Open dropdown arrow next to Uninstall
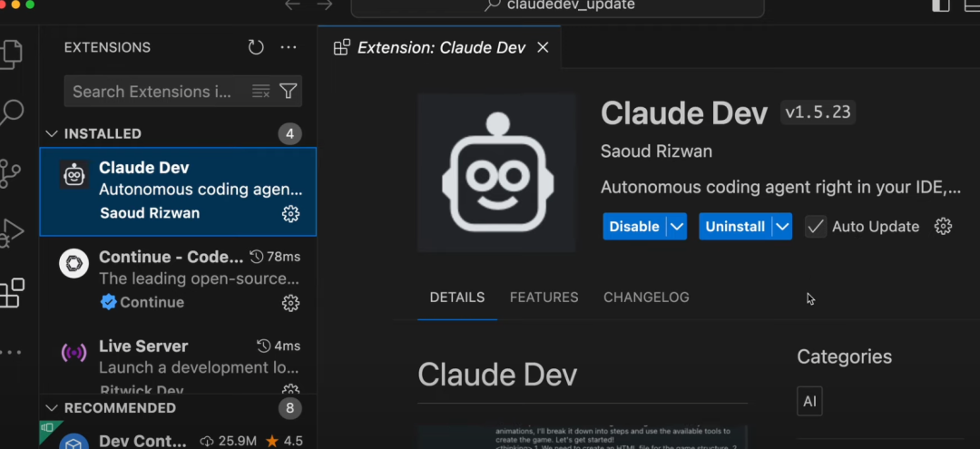This screenshot has height=449, width=980. (782, 227)
